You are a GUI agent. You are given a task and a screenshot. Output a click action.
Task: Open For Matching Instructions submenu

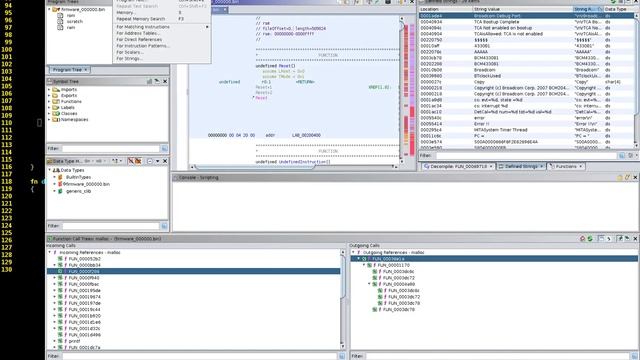click(161, 27)
